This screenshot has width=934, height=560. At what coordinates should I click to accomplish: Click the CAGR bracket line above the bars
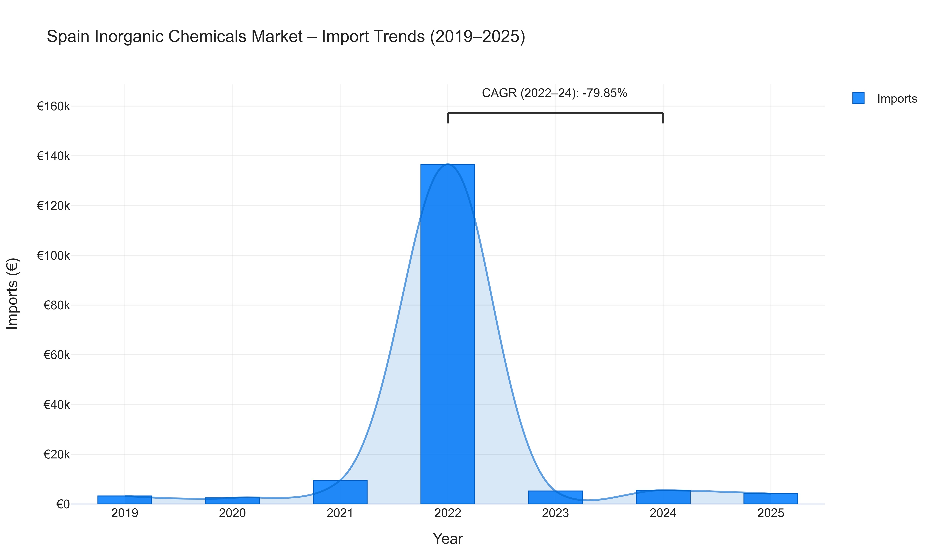point(555,113)
